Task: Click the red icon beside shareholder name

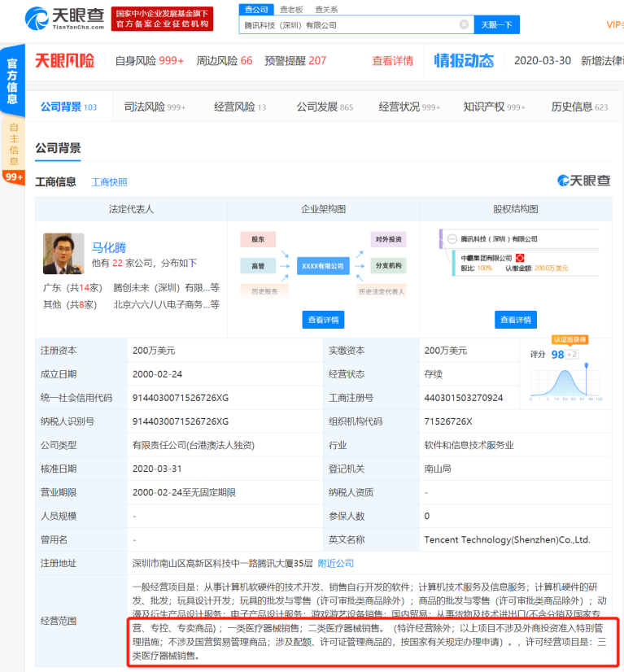Action: coord(520,258)
